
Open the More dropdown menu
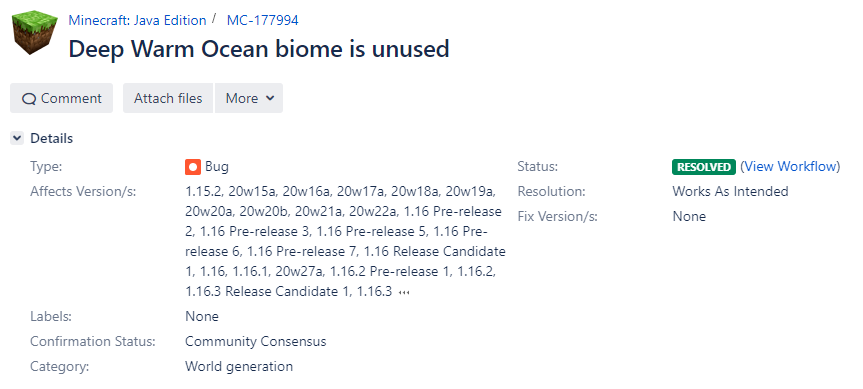click(249, 98)
